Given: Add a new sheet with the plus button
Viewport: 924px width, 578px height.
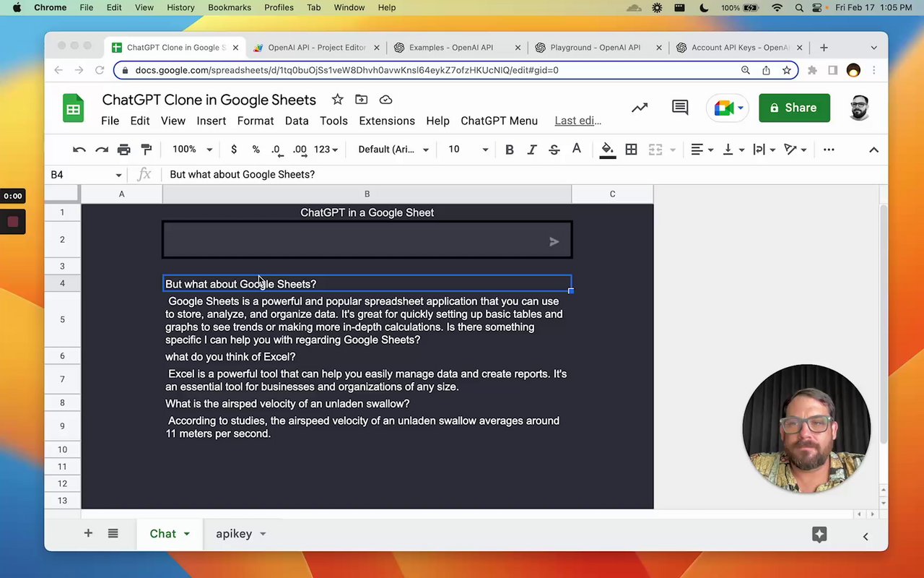Looking at the screenshot, I should click(88, 533).
